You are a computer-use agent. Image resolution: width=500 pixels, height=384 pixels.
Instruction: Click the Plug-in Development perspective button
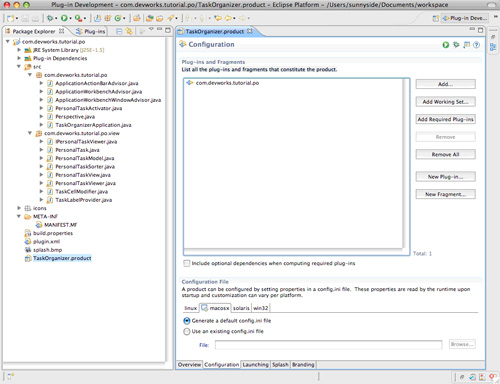click(465, 18)
